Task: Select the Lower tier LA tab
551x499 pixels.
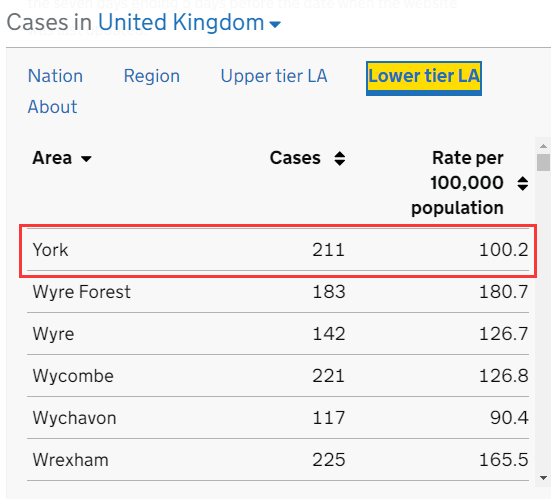Action: (424, 78)
